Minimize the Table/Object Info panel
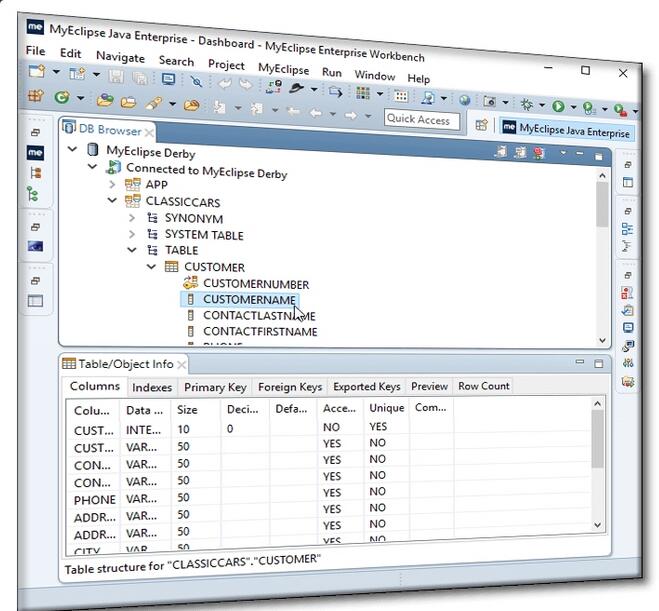This screenshot has height=611, width=659. point(580,361)
